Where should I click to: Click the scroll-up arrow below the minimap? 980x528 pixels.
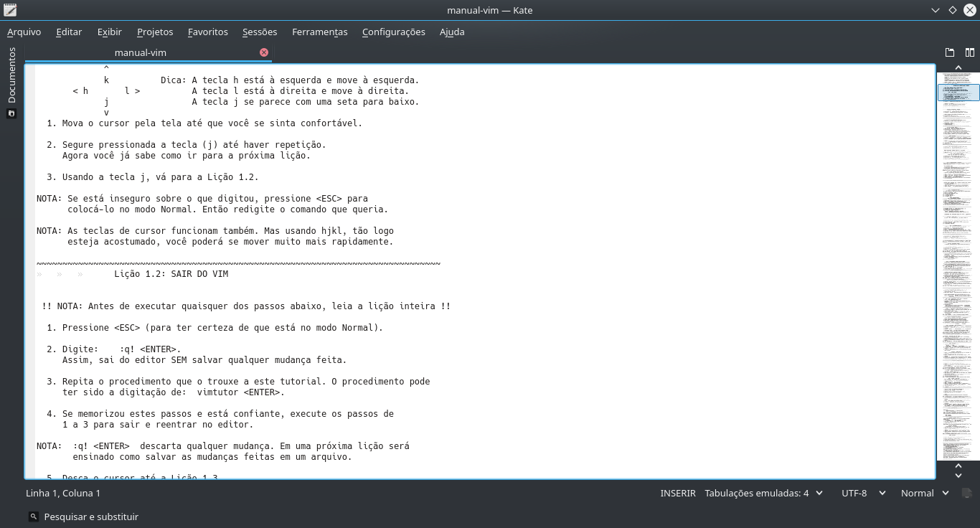coord(958,466)
